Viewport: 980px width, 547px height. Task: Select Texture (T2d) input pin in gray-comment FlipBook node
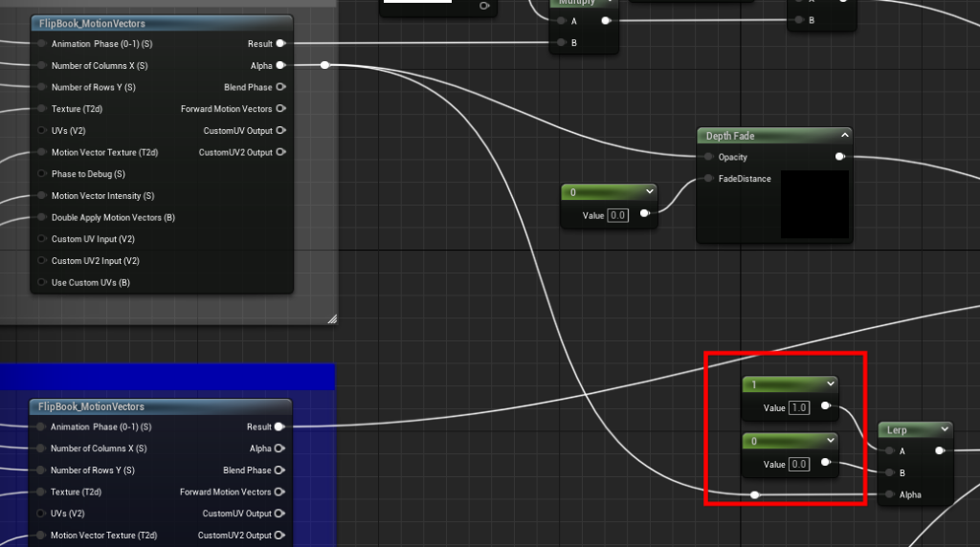(42, 109)
